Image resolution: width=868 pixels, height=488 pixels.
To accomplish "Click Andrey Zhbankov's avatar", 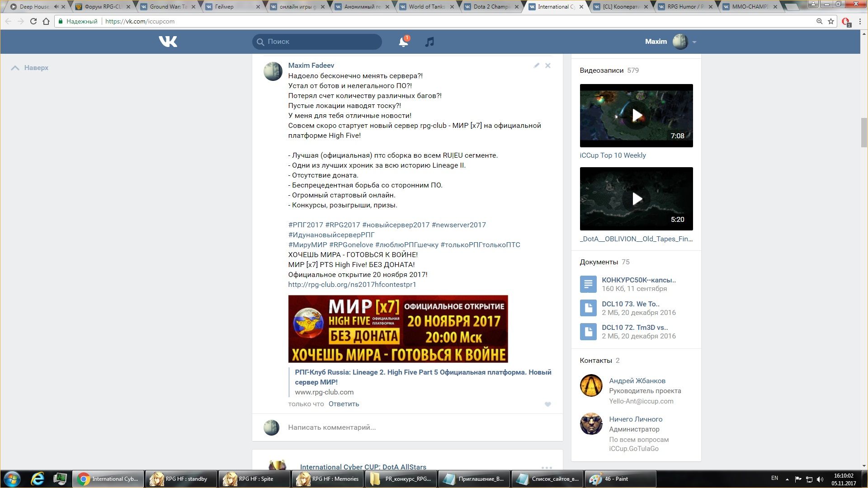I will coord(591,385).
